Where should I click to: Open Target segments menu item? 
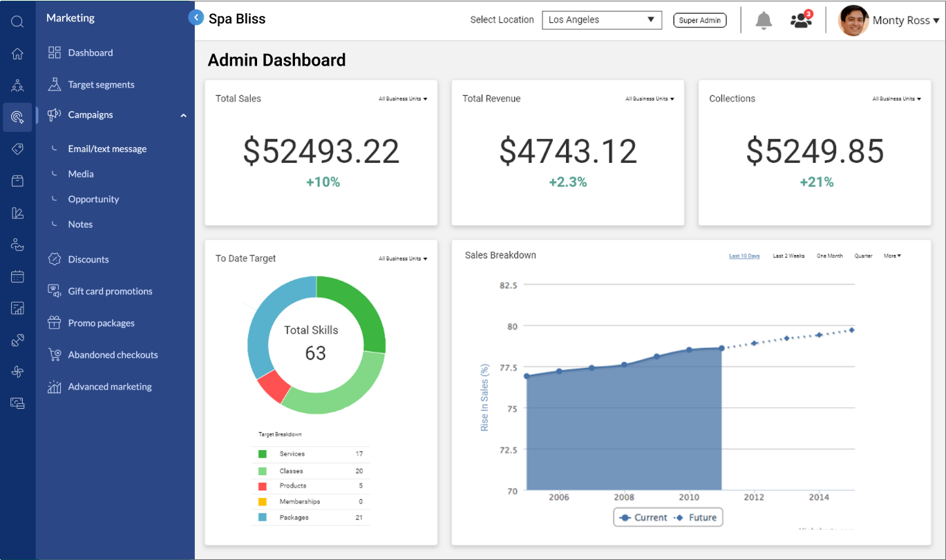pyautogui.click(x=101, y=84)
